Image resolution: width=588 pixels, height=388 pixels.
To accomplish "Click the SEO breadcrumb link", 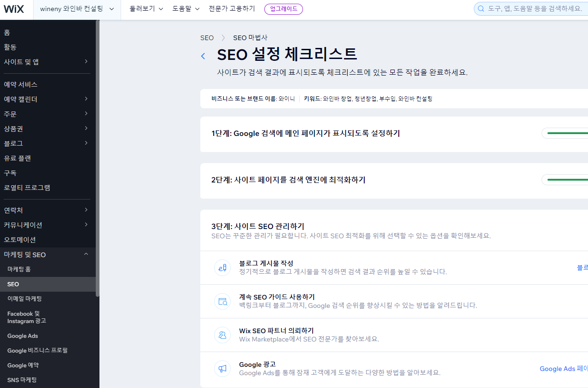I will (207, 38).
